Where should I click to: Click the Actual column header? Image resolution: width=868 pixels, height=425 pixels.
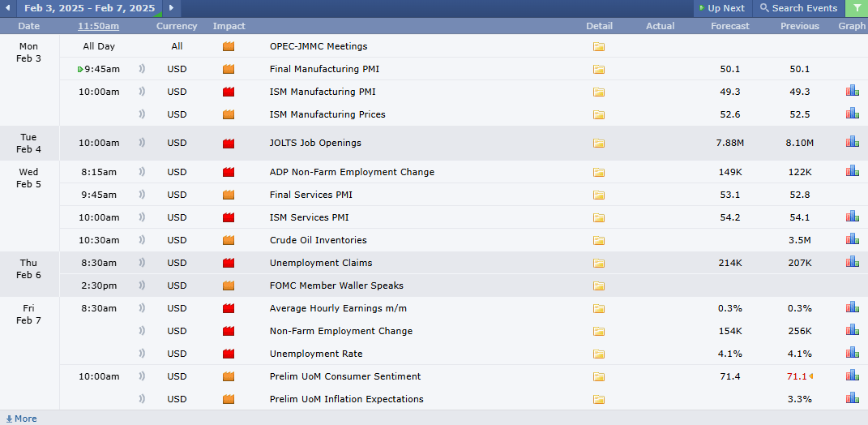coord(661,26)
